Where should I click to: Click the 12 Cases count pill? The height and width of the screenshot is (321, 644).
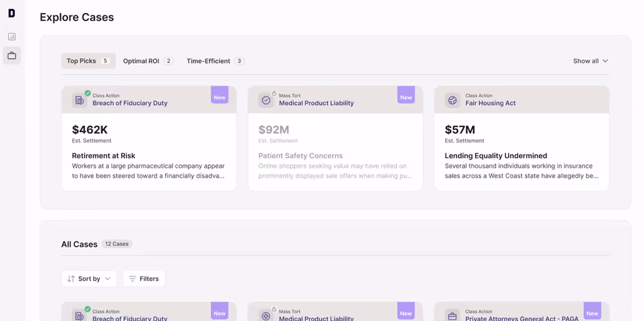click(x=117, y=243)
